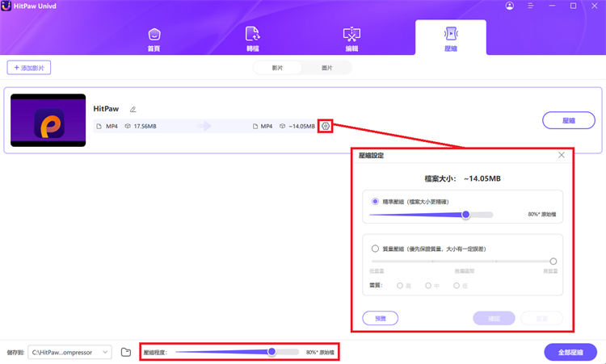Open compression settings gear icon

point(326,126)
